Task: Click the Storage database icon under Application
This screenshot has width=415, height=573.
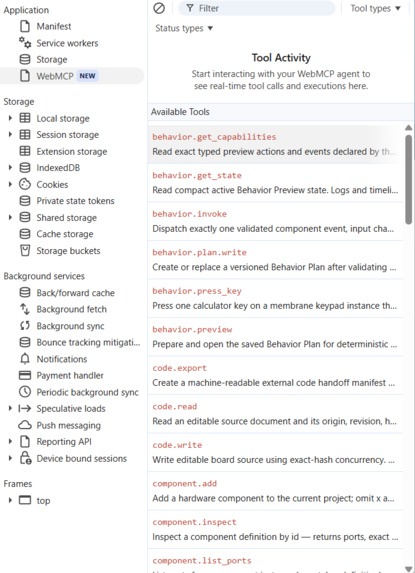Action: pos(25,59)
